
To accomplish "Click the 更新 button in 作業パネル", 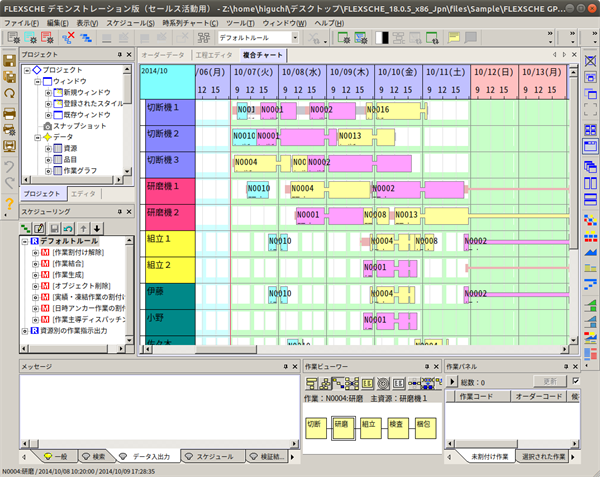I will coord(549,381).
